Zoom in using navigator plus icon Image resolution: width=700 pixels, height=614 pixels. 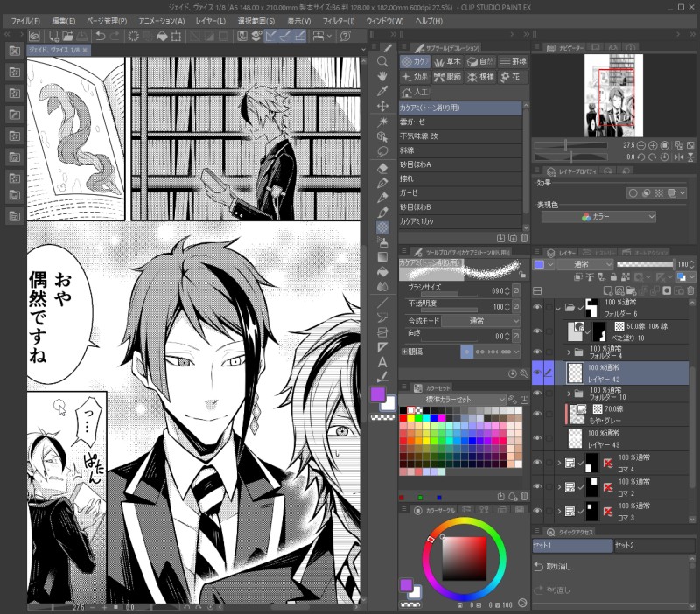pyautogui.click(x=653, y=145)
